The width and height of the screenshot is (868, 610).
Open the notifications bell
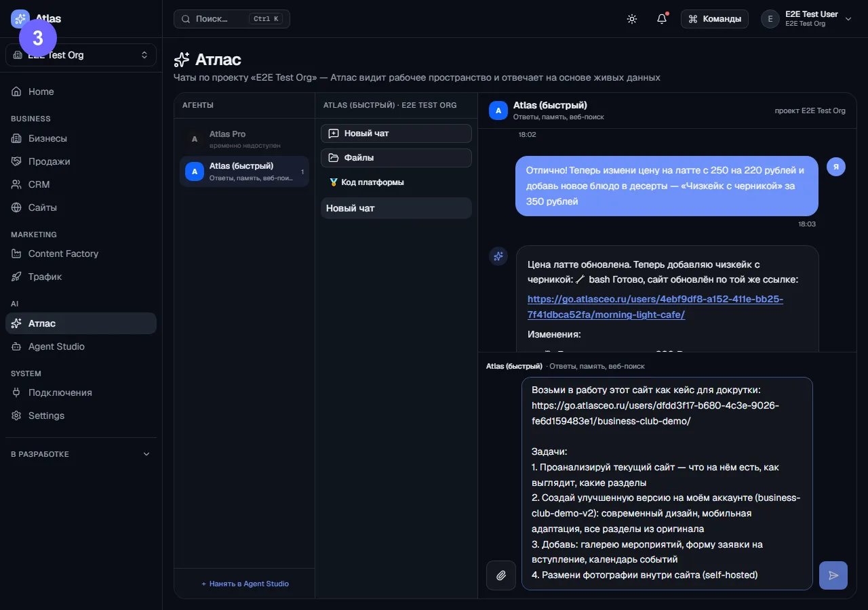(x=662, y=19)
